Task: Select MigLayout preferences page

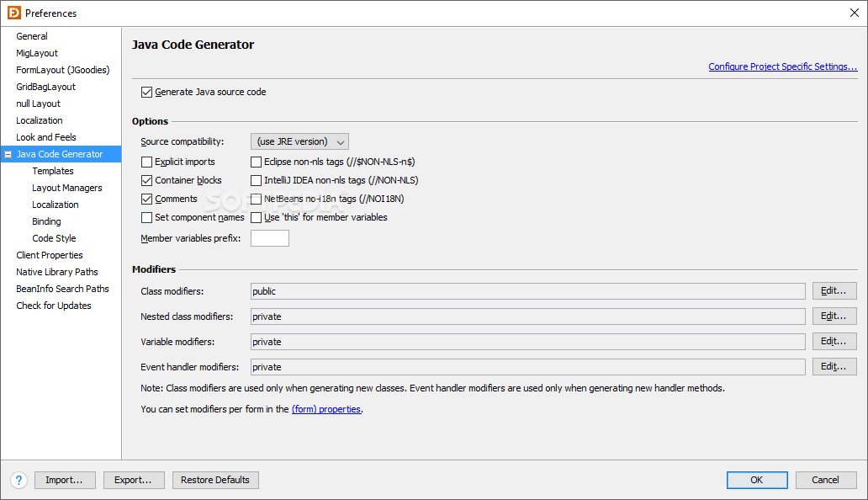Action: pyautogui.click(x=36, y=53)
